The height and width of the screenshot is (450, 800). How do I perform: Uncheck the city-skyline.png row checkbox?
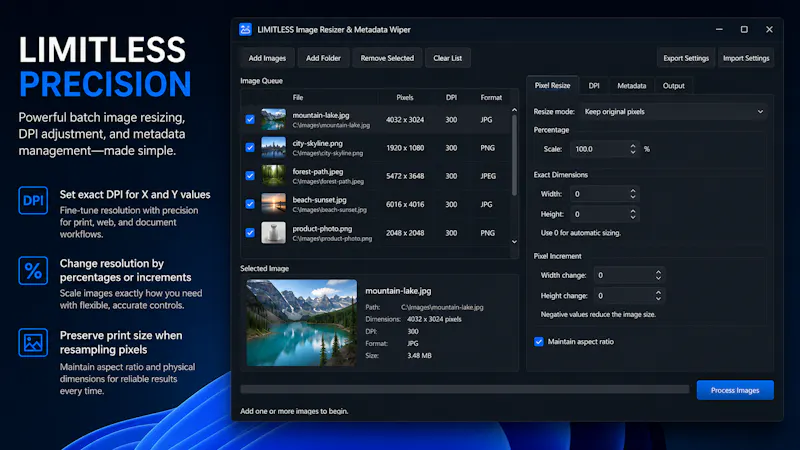point(250,147)
